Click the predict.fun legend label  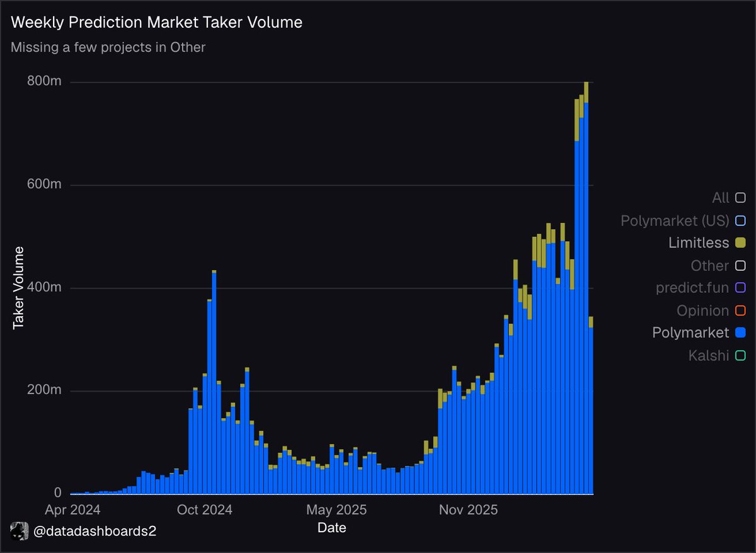(692, 288)
